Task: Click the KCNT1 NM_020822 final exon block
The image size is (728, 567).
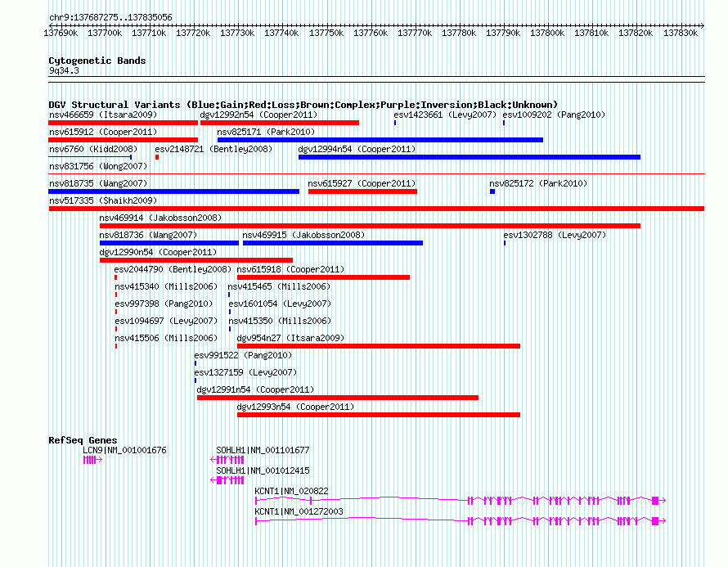Action: (655, 501)
